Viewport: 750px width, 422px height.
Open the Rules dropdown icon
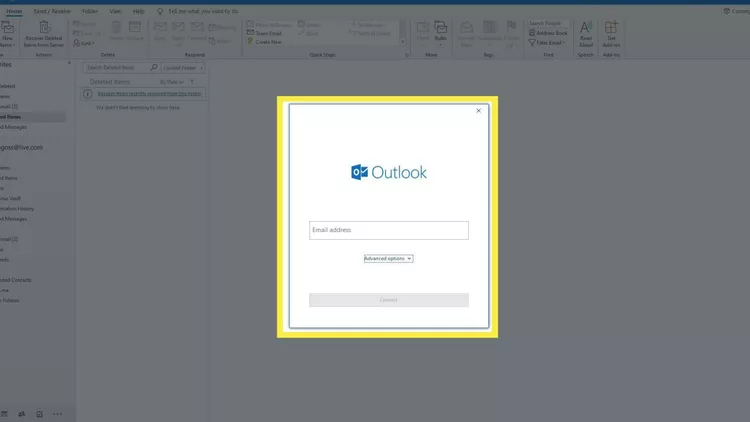tap(441, 33)
